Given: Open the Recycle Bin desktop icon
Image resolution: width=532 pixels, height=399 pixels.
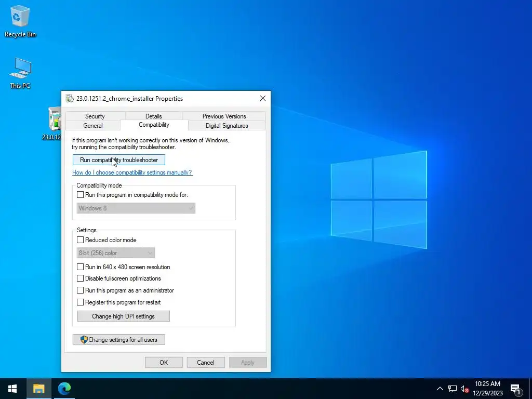Looking at the screenshot, I should tap(20, 21).
